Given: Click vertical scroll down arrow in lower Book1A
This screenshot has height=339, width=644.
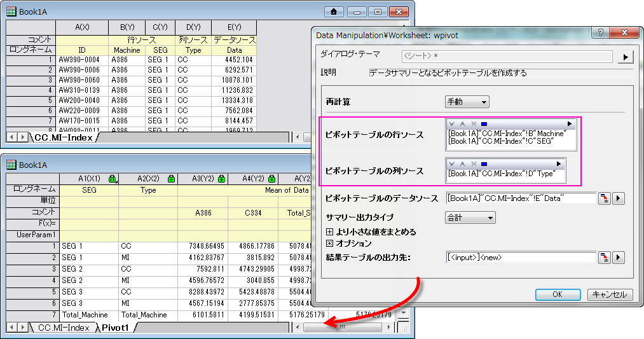Looking at the screenshot, I should coord(404,313).
